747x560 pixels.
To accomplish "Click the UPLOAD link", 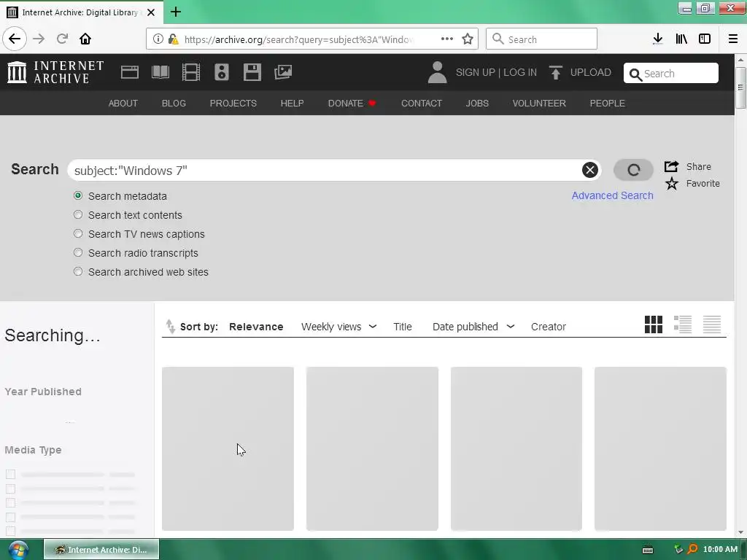I will tap(591, 72).
